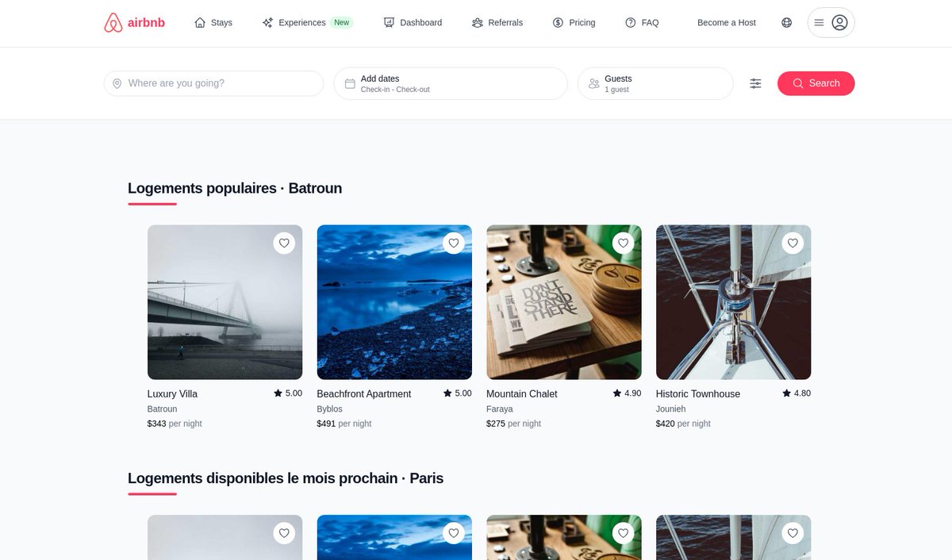Open the Stays menu item
This screenshot has width=952, height=560.
click(x=213, y=23)
